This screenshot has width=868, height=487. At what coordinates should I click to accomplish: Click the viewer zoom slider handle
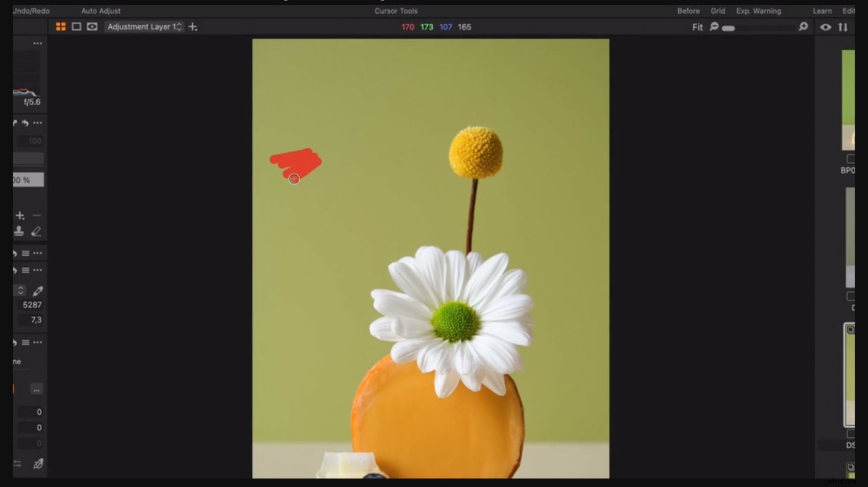coord(729,28)
